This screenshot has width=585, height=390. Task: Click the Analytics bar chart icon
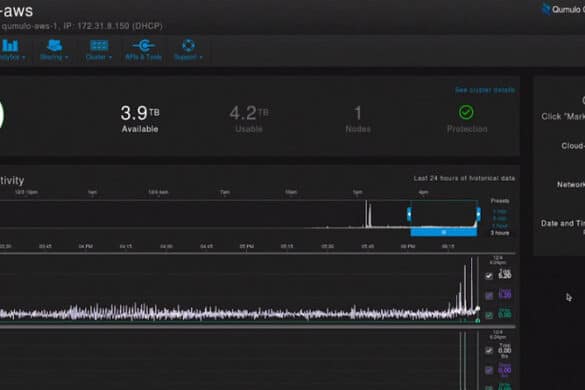(x=10, y=46)
